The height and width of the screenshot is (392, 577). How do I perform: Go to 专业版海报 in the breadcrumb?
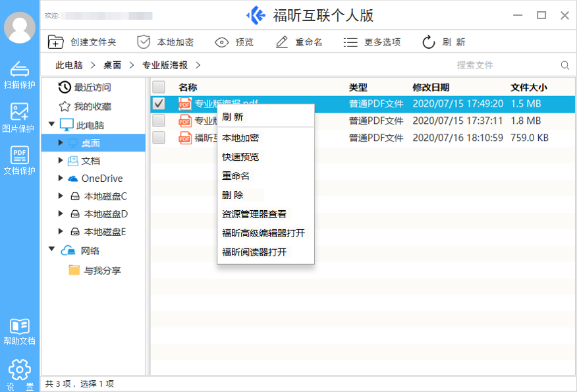tap(165, 65)
